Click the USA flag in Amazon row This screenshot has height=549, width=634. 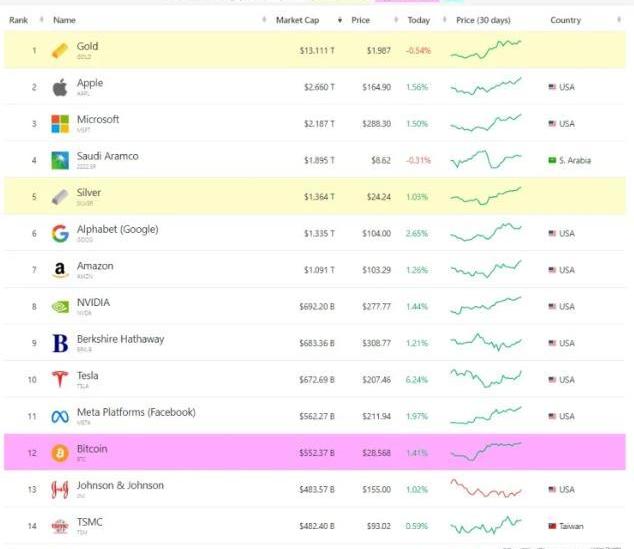point(552,270)
